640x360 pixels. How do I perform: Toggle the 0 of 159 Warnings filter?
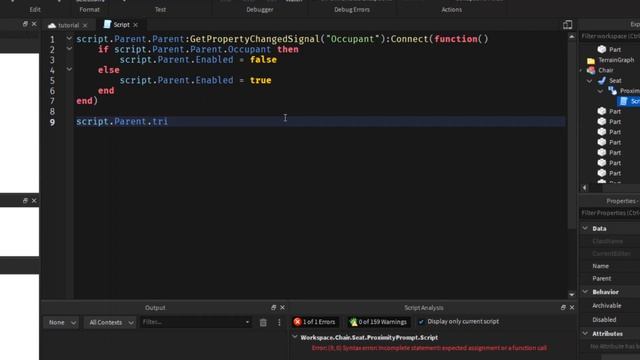378,322
